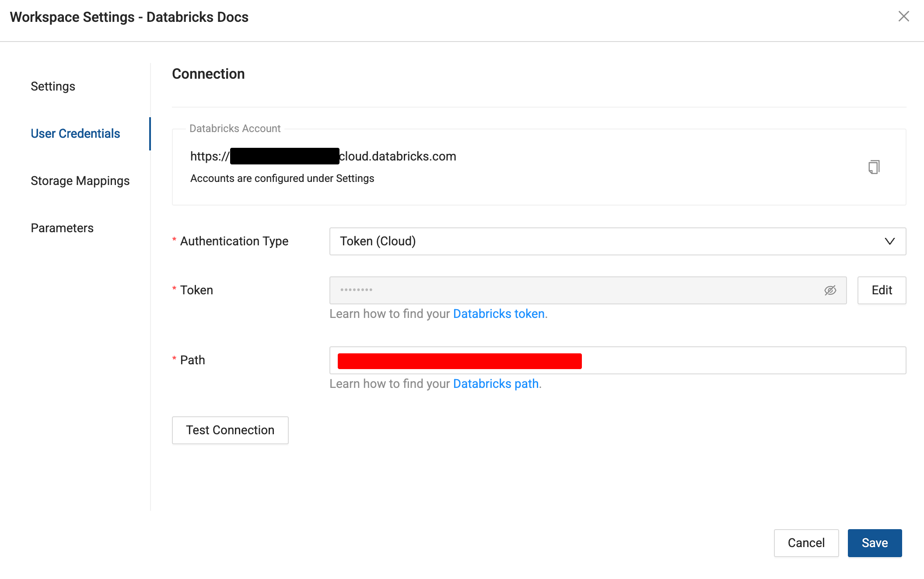The width and height of the screenshot is (924, 579).
Task: Go to the Parameters section
Action: (62, 228)
